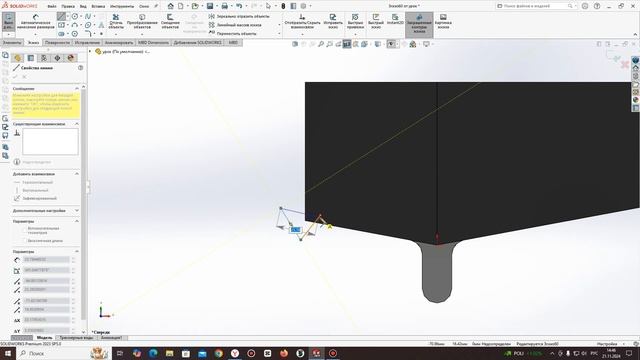Screen dimensions: 640x360
Task: Switch to the Surfaces ribbon tab
Action: 57,42
